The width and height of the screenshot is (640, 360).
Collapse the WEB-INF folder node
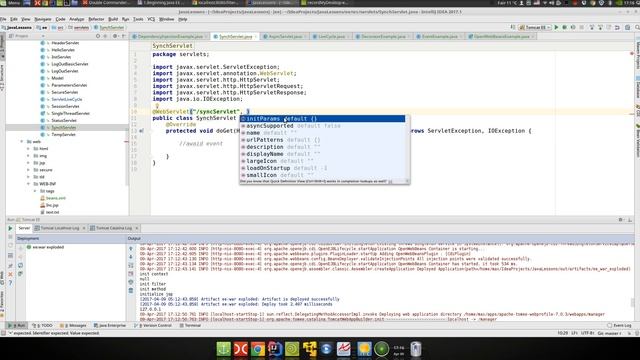point(28,184)
